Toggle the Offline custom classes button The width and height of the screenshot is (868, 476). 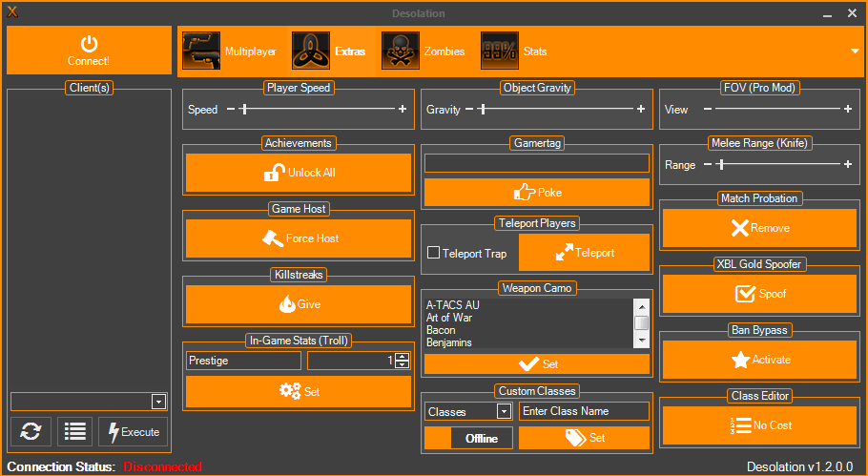coord(468,438)
